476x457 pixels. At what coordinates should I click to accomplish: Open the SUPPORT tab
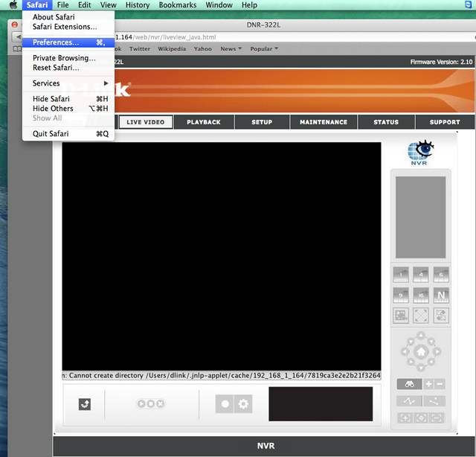click(445, 122)
